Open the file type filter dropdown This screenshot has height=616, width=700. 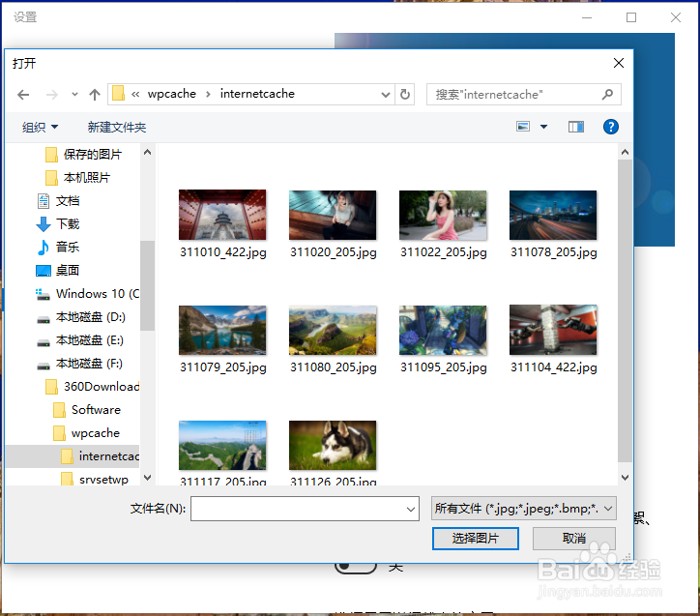[x=524, y=509]
